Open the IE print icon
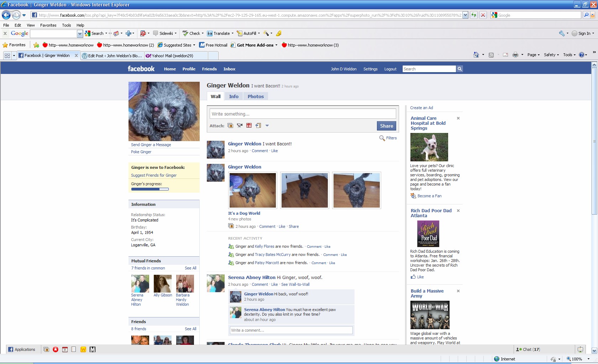Viewport: 598px width, 364px height. point(515,55)
